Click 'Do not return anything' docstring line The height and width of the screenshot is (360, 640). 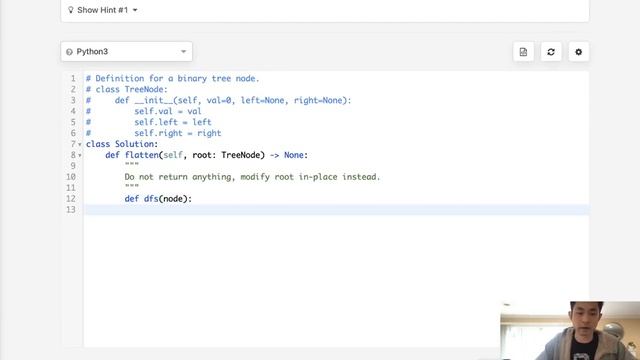(x=252, y=177)
